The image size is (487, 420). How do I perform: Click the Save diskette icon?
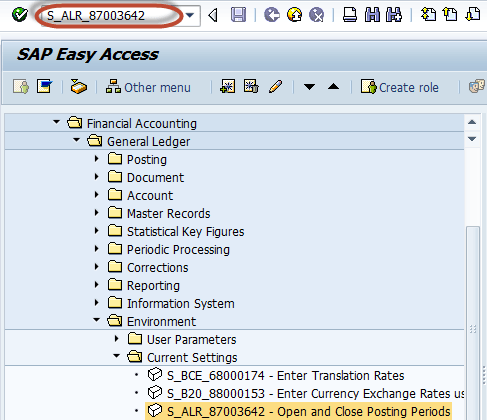pyautogui.click(x=238, y=15)
